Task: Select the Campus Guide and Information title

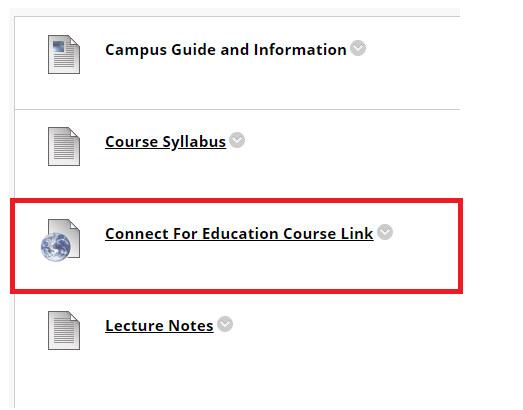Action: tap(226, 50)
